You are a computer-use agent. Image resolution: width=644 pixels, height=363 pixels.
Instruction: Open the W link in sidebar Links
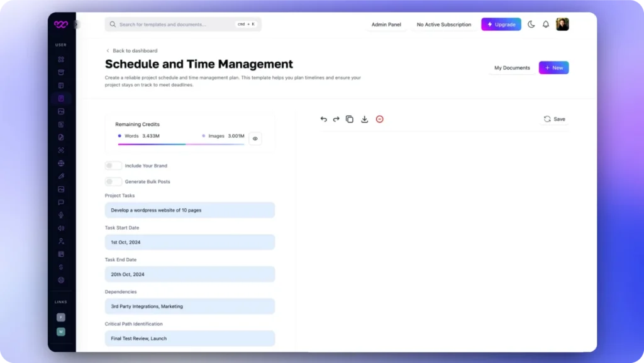click(x=61, y=332)
